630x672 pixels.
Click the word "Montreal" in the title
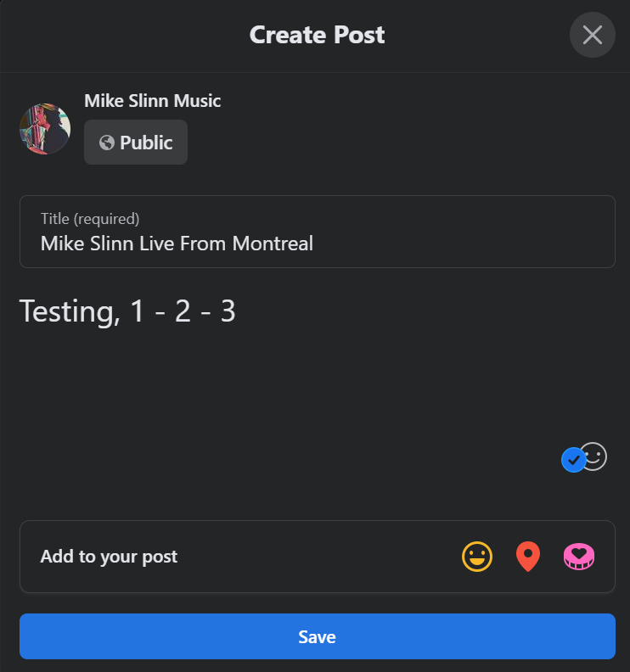(x=273, y=244)
